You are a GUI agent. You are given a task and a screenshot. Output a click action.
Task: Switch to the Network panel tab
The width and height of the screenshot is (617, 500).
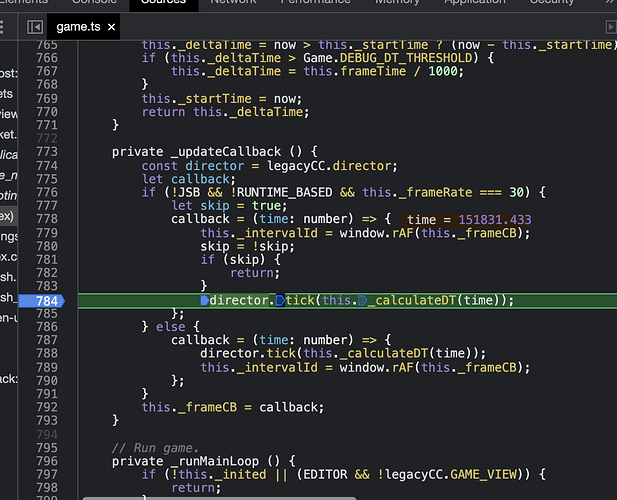[233, 3]
